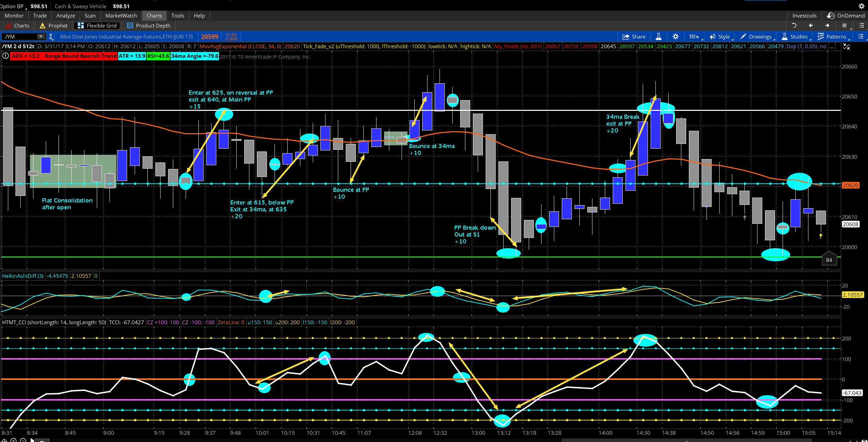
Task: Open the 512 tick timeframe dropdown
Action: (694, 36)
